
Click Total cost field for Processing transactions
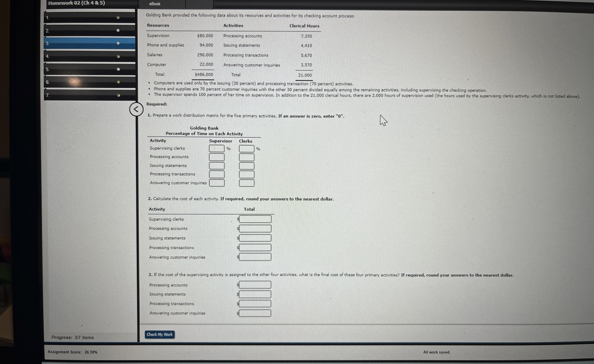coord(255,247)
